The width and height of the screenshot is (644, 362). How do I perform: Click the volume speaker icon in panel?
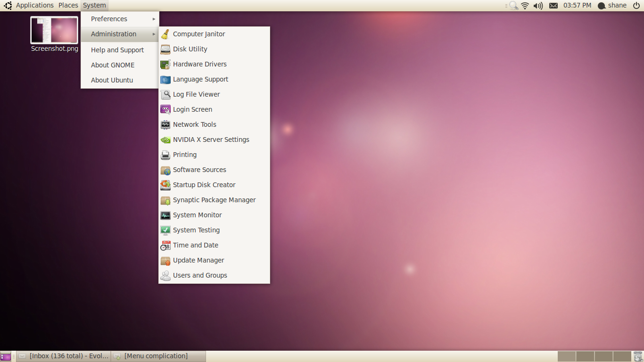click(538, 6)
